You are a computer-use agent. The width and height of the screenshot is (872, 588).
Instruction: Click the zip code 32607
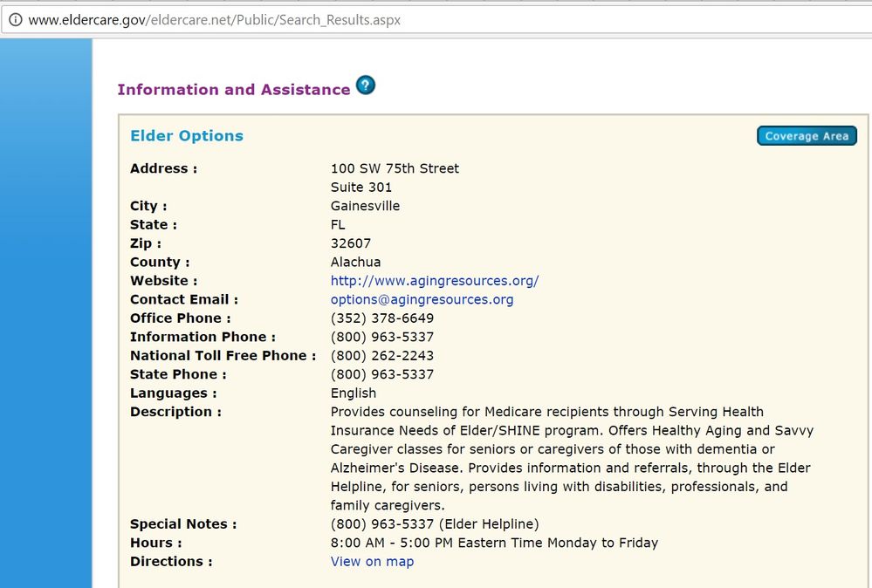click(350, 243)
